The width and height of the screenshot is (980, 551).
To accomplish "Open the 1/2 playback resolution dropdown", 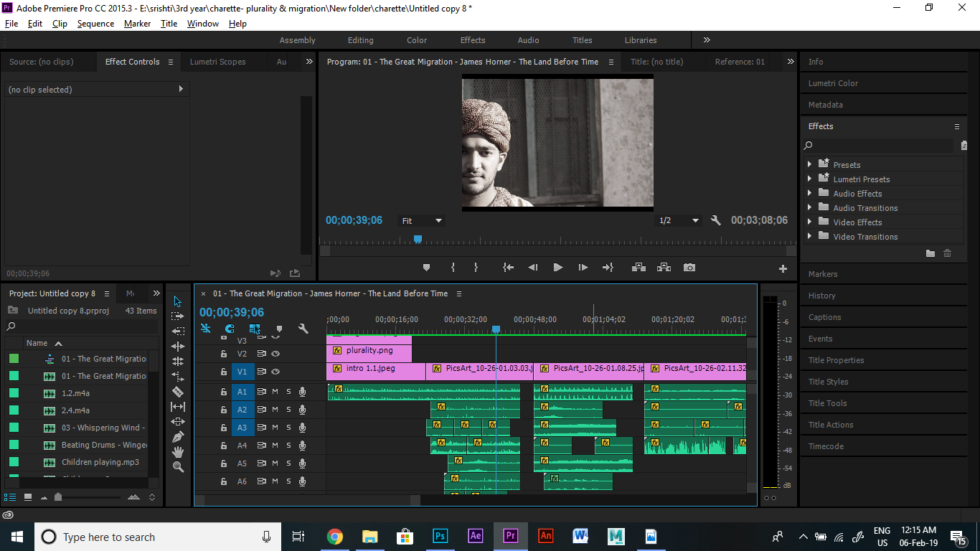I will tap(678, 221).
